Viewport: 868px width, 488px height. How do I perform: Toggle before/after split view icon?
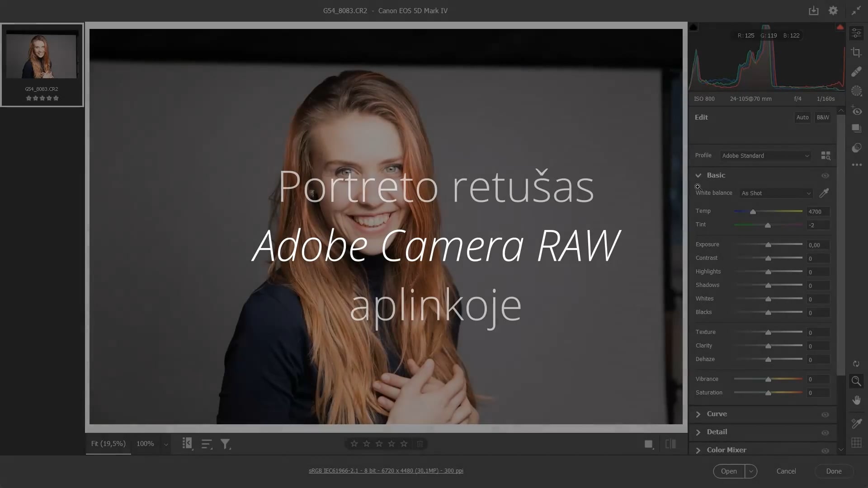pyautogui.click(x=671, y=444)
